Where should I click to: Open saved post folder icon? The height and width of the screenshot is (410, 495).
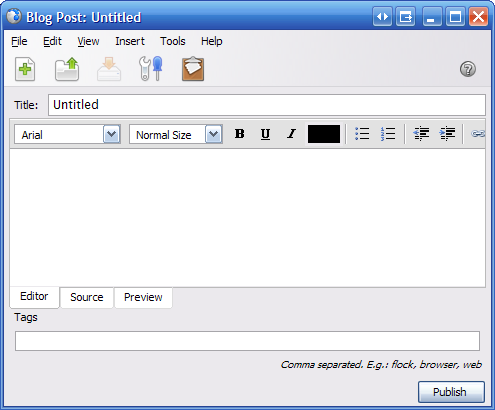click(67, 69)
